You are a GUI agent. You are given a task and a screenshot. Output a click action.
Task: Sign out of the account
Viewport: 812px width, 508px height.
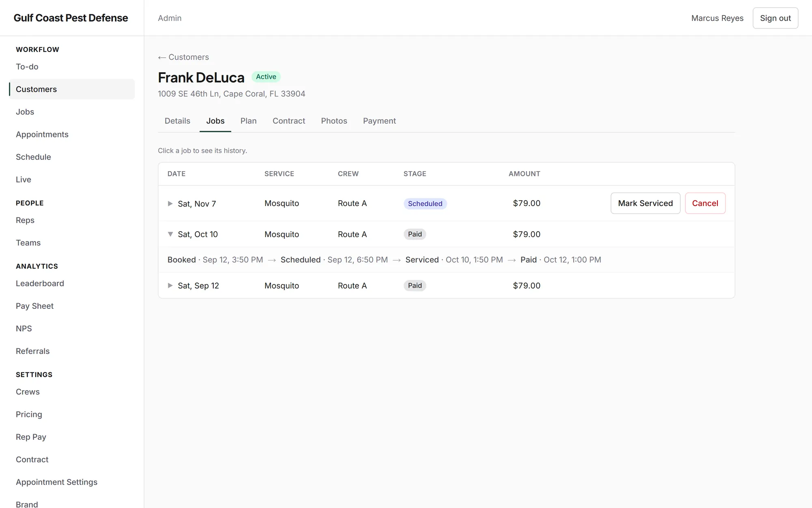point(775,18)
